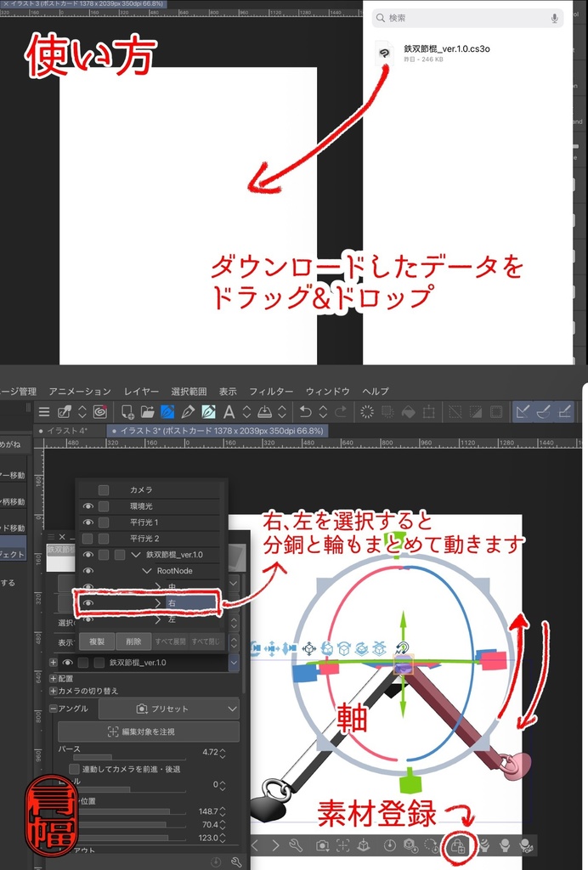Toggle visibility eye for RootNode
The height and width of the screenshot is (870, 588).
[88, 570]
